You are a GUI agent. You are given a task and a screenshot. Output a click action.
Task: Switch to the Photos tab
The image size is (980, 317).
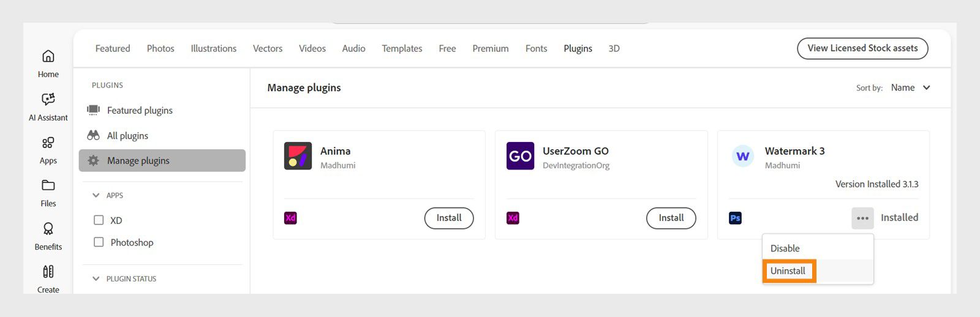tap(160, 48)
